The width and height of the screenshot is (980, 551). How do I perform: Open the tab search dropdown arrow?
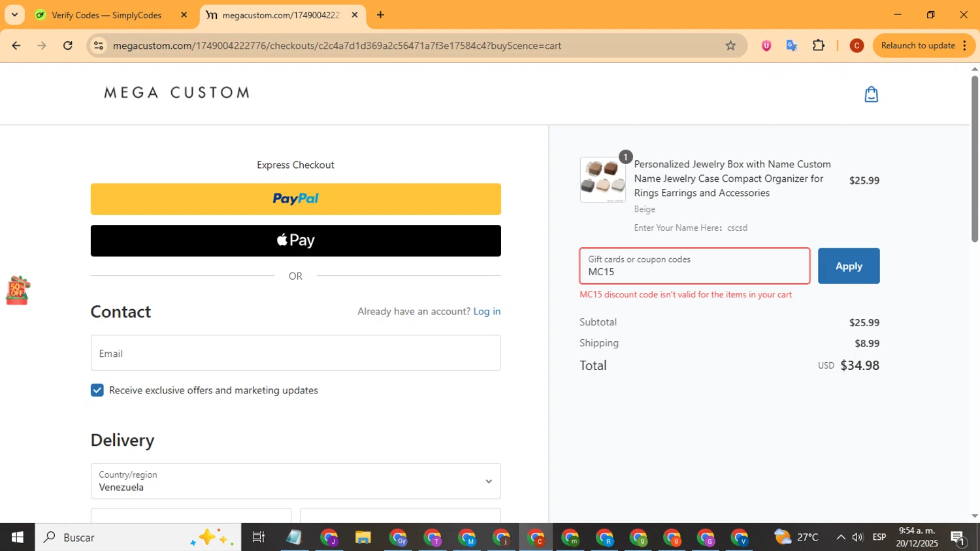[14, 15]
